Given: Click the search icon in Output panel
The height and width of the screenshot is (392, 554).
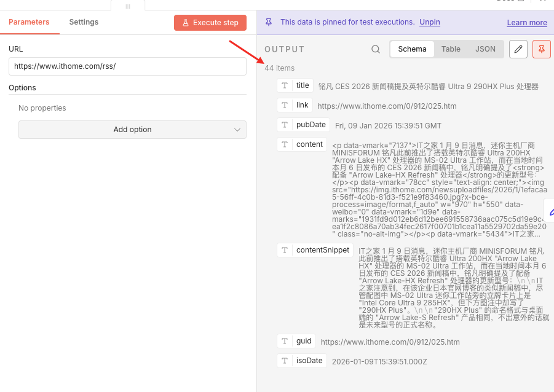Looking at the screenshot, I should point(376,49).
